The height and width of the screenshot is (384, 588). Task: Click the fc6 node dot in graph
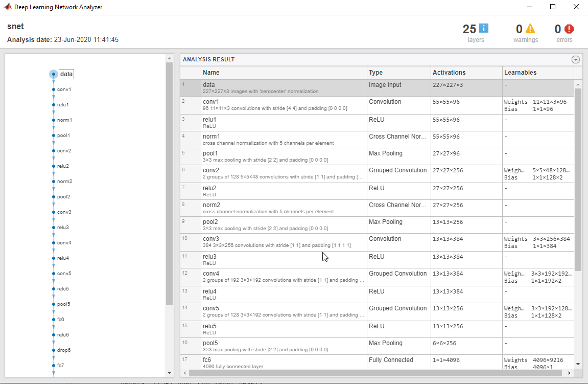[54, 320]
